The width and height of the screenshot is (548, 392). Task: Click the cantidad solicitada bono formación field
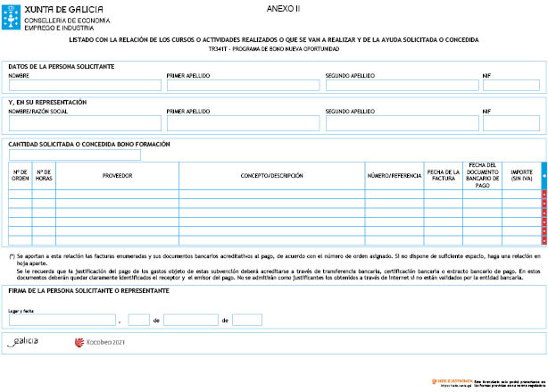[x=74, y=154]
